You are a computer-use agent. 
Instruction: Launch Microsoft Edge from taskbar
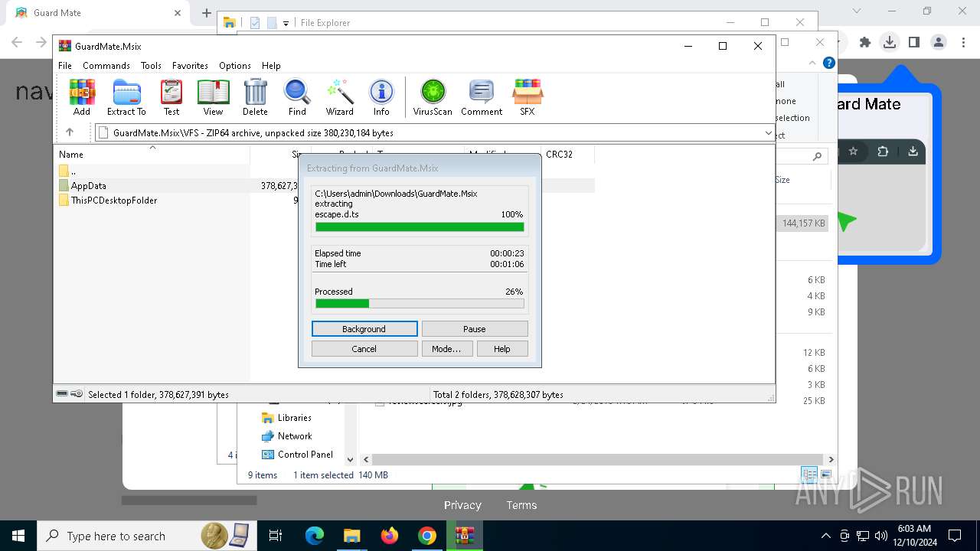pyautogui.click(x=315, y=536)
